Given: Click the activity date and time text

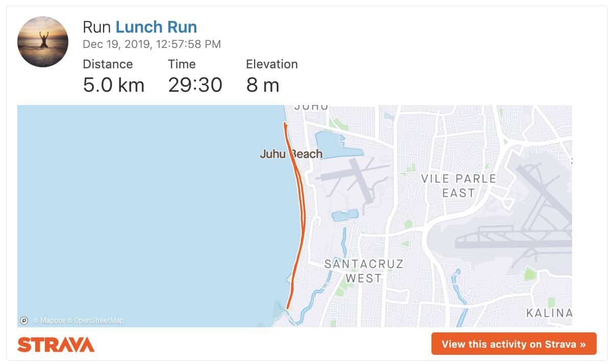Looking at the screenshot, I should (x=151, y=44).
